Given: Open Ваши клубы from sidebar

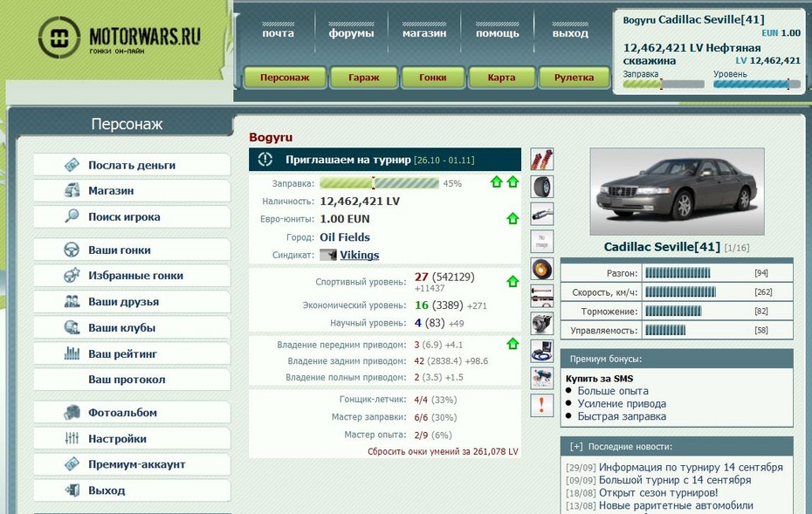Looking at the screenshot, I should point(132,327).
